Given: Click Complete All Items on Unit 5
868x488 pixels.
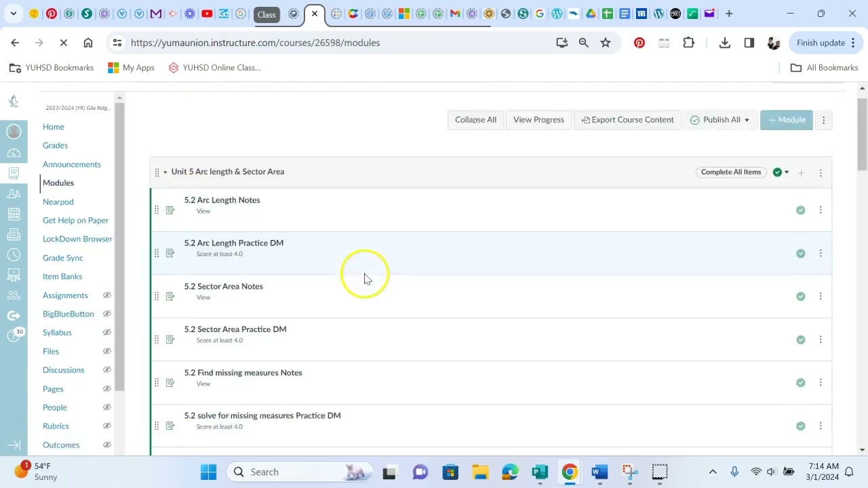Looking at the screenshot, I should click(731, 172).
